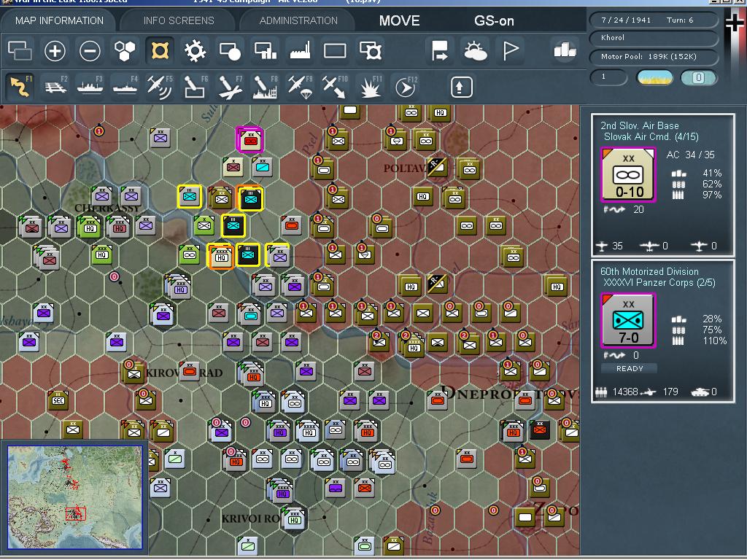This screenshot has height=560, width=747.
Task: Click the outlined pennant flag icon
Action: point(510,50)
